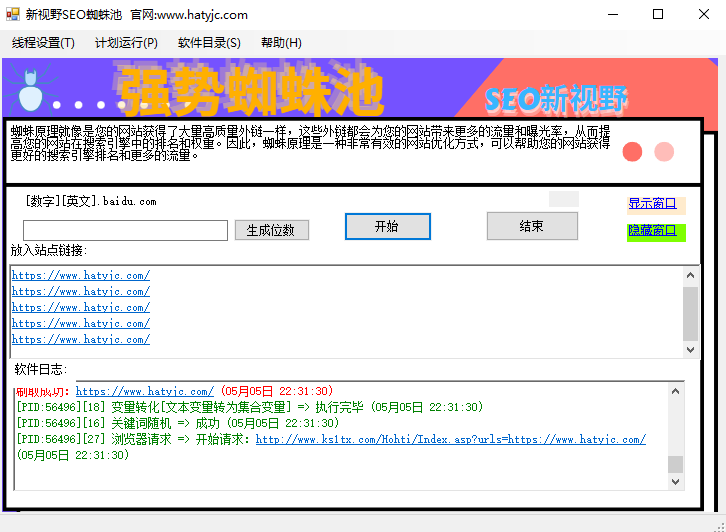Click the 生成位数 button
The height and width of the screenshot is (532, 726).
pos(272,230)
